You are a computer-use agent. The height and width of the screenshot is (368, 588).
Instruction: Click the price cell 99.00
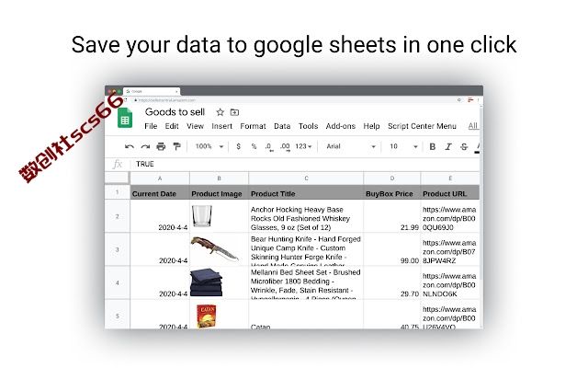(x=392, y=249)
